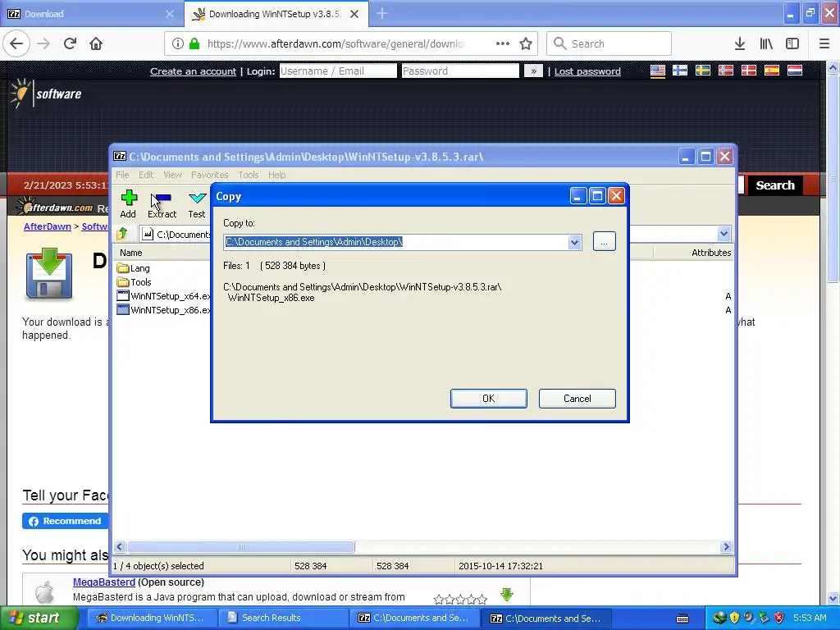Expand the 7-Zip address bar dropdown
The image size is (840, 630).
pyautogui.click(x=724, y=234)
